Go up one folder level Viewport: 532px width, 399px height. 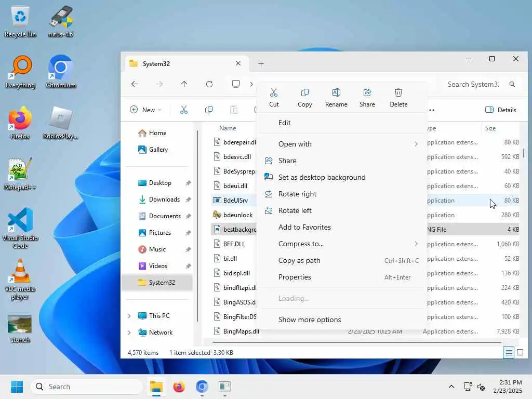[184, 84]
